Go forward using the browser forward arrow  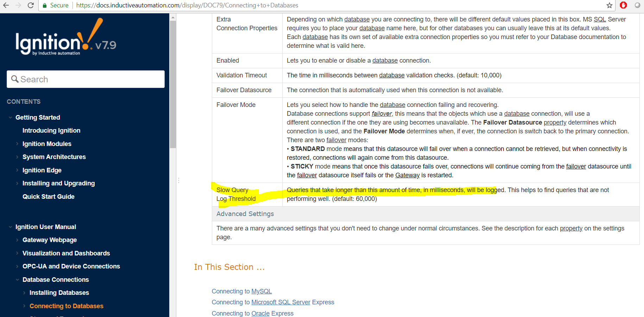pos(18,5)
